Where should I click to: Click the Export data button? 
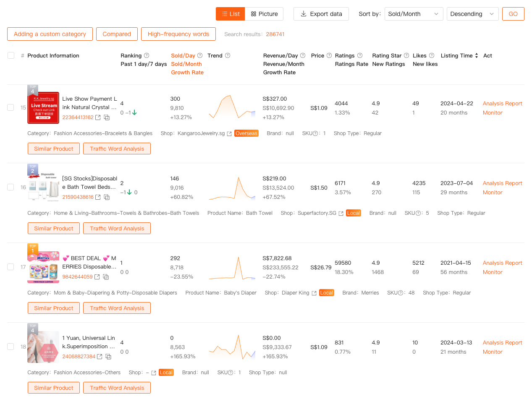tap(321, 14)
